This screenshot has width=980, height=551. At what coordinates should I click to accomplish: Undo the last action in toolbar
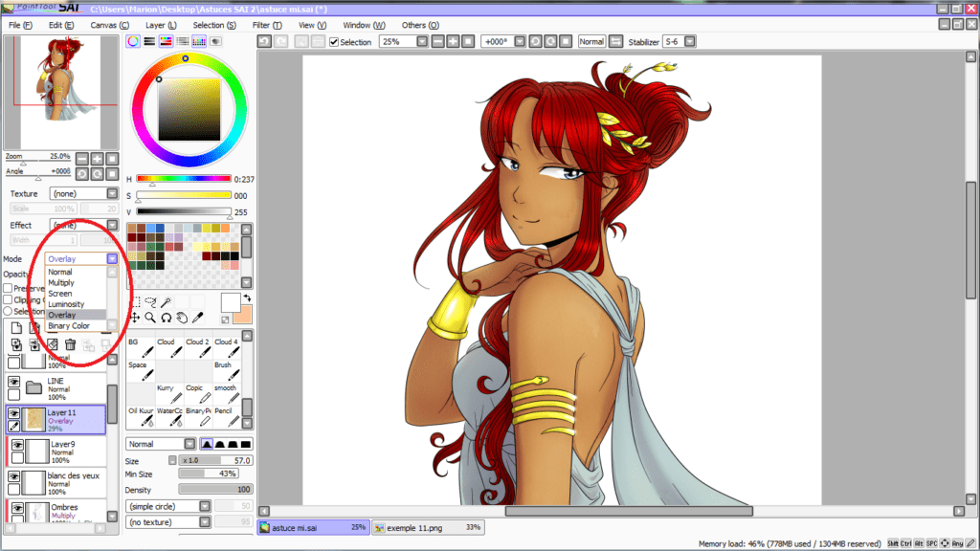coord(264,41)
